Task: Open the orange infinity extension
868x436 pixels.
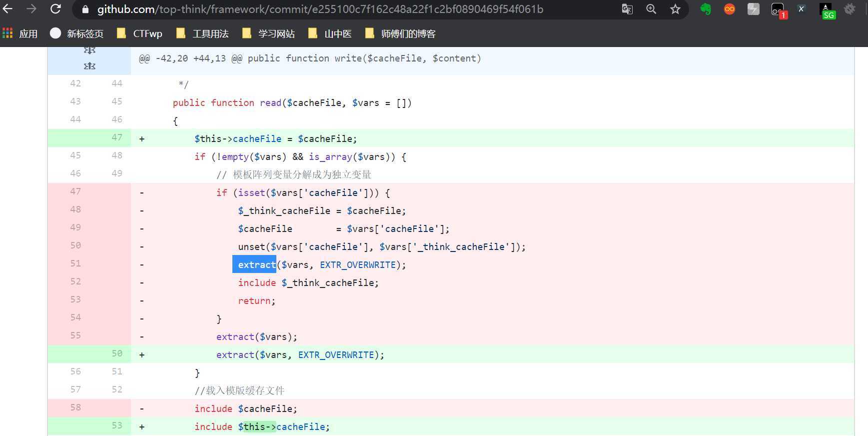Action: click(730, 9)
